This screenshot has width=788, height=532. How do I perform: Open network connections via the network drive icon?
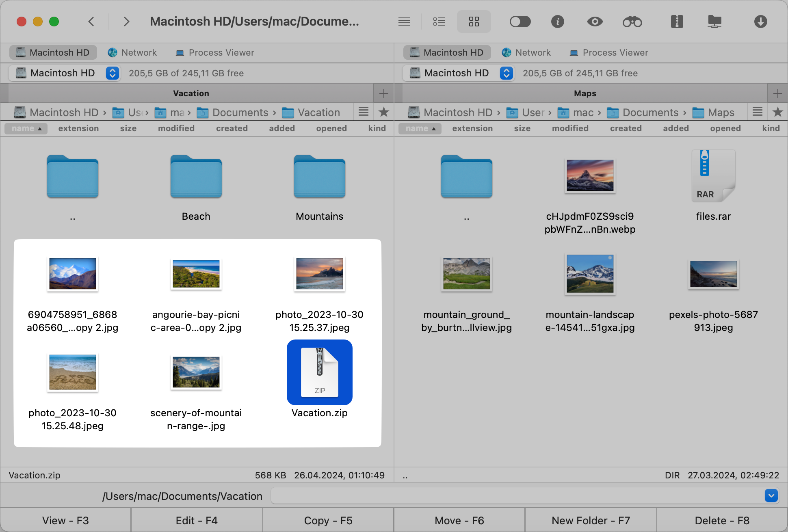pos(715,22)
